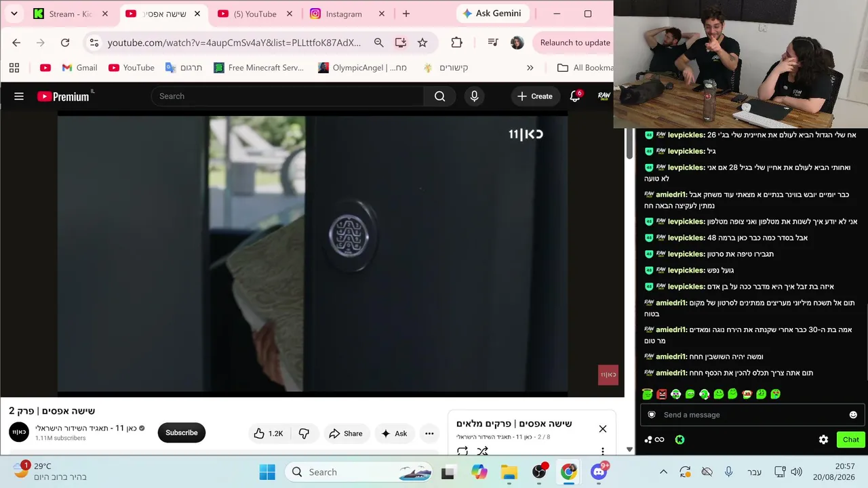The width and height of the screenshot is (868, 488).
Task: Click the Windows taskbar search box
Action: click(x=359, y=472)
